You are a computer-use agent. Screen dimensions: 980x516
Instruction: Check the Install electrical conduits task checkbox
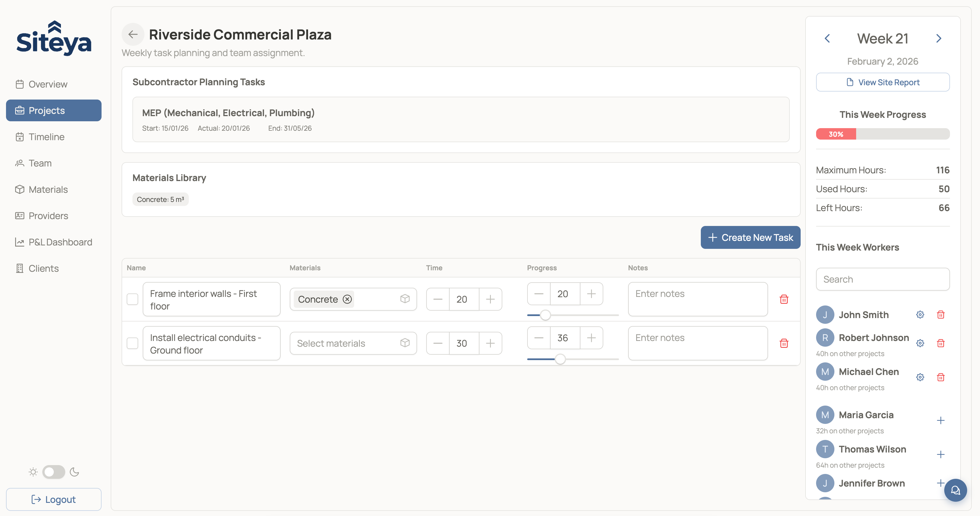point(132,343)
